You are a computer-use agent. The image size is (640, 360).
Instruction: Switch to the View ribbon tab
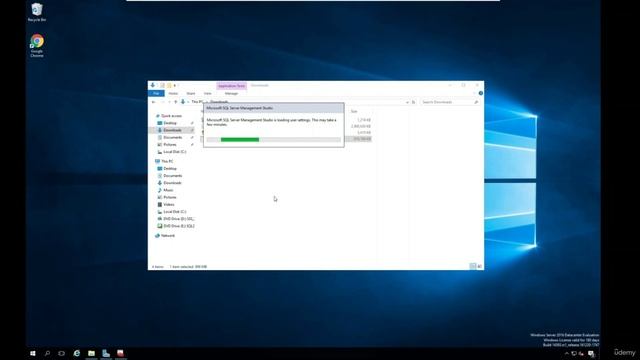[x=207, y=93]
